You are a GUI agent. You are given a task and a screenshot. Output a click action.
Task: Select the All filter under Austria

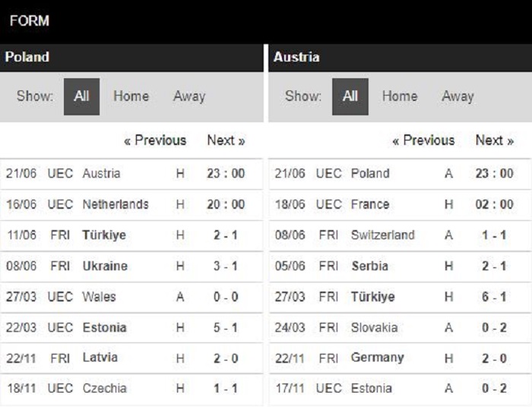[x=350, y=96]
